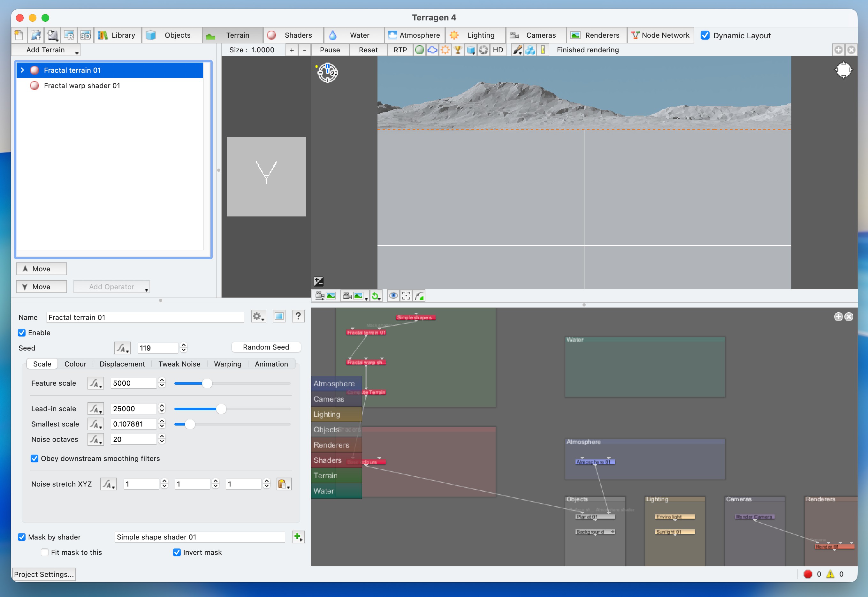The image size is (868, 597).
Task: Expand the Fractal terrain 01 tree item
Action: click(x=22, y=70)
